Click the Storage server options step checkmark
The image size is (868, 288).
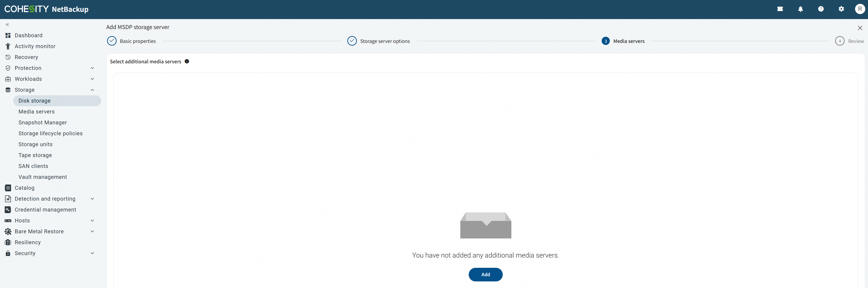tap(352, 41)
